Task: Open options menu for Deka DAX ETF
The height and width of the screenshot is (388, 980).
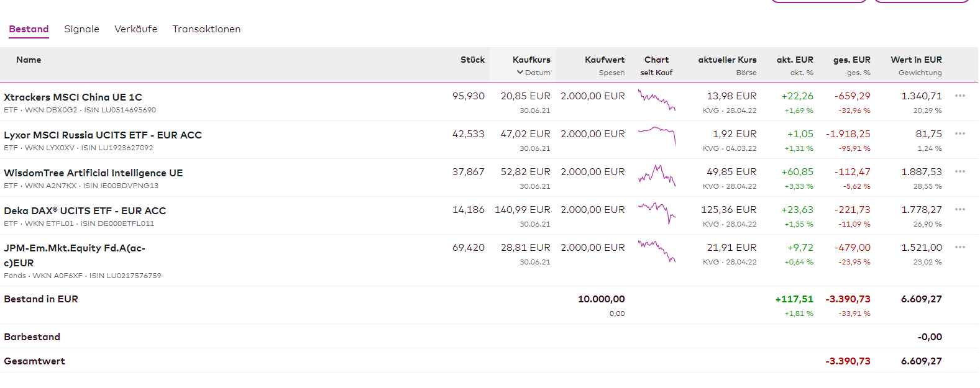Action: coord(959,209)
